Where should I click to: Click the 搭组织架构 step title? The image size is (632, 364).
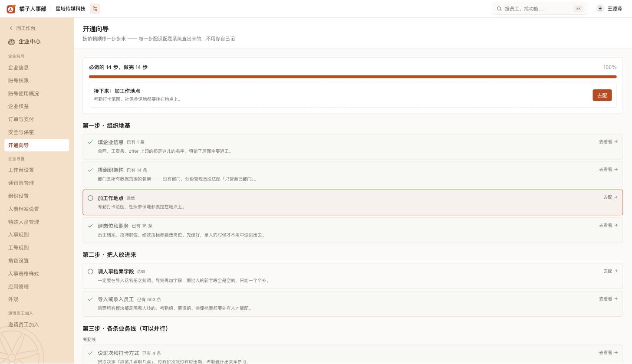click(x=111, y=170)
